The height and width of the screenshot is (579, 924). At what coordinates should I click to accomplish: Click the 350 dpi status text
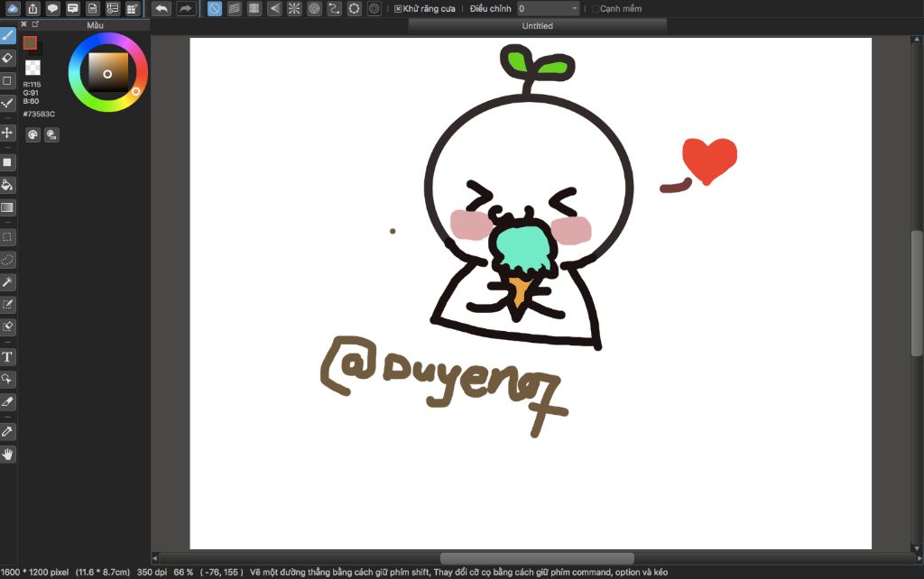(152, 572)
